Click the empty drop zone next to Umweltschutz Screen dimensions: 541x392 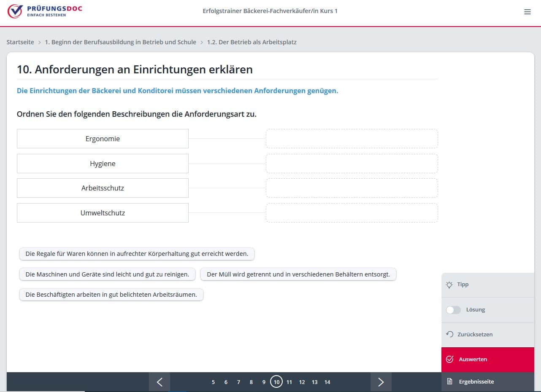coord(352,213)
